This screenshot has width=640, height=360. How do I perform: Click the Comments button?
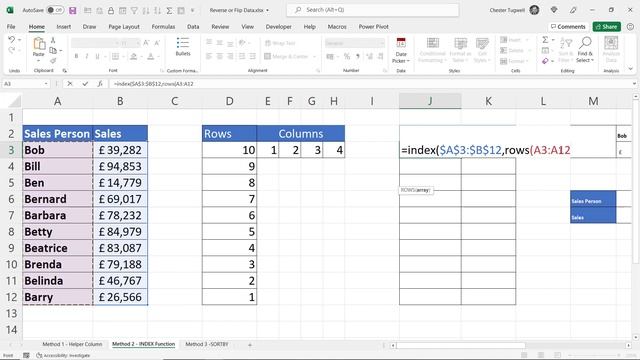click(568, 27)
